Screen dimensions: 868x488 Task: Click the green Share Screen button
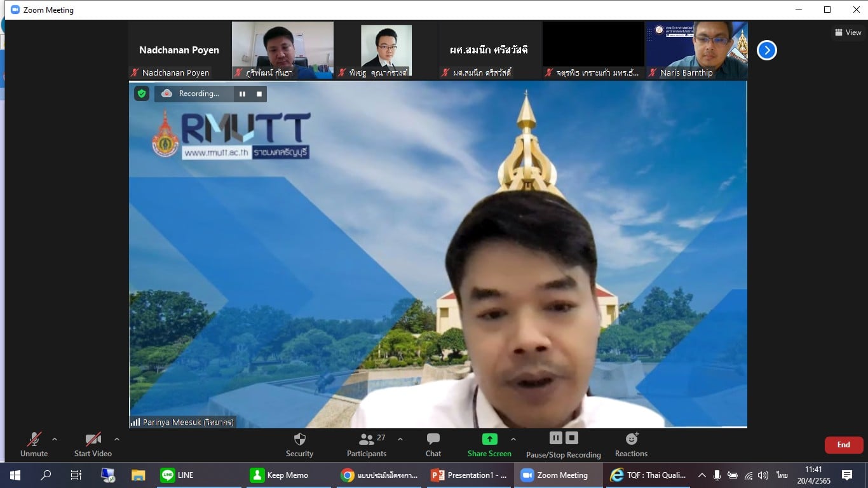(489, 444)
